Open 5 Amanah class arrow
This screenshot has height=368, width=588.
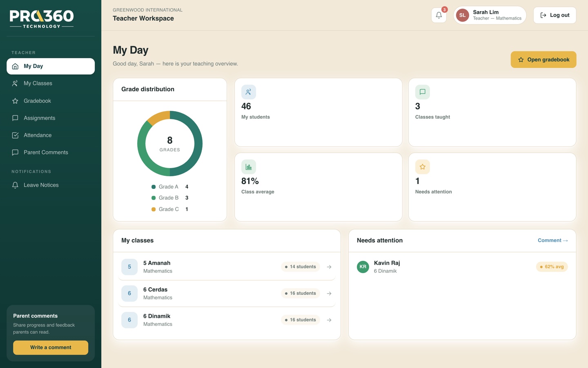click(x=329, y=267)
